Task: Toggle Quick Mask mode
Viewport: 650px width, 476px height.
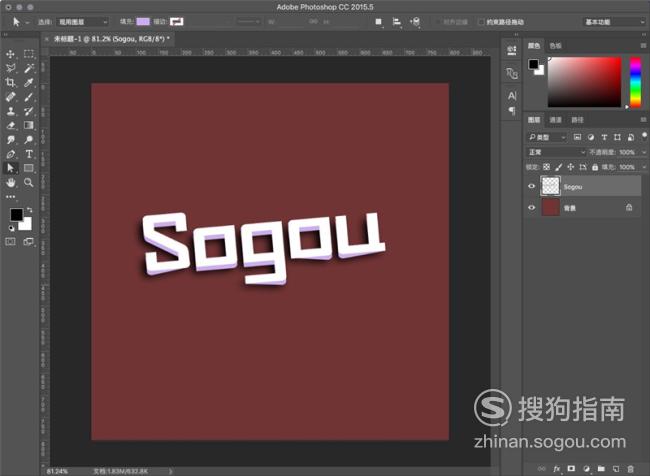Action: 10,241
